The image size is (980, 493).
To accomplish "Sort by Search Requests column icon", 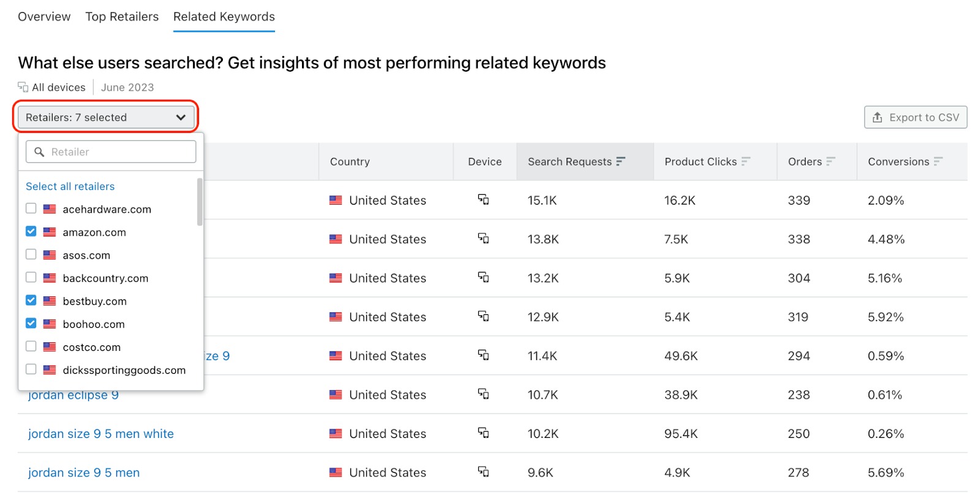I will coord(621,161).
